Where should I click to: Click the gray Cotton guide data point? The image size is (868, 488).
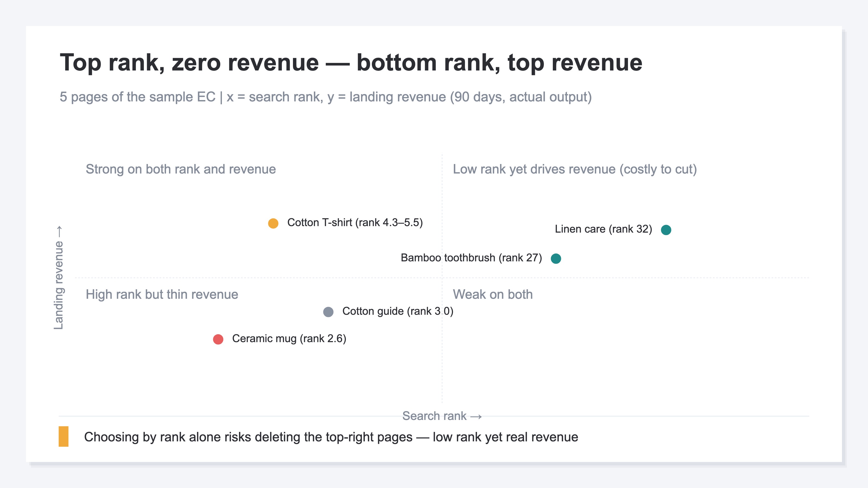click(x=328, y=312)
